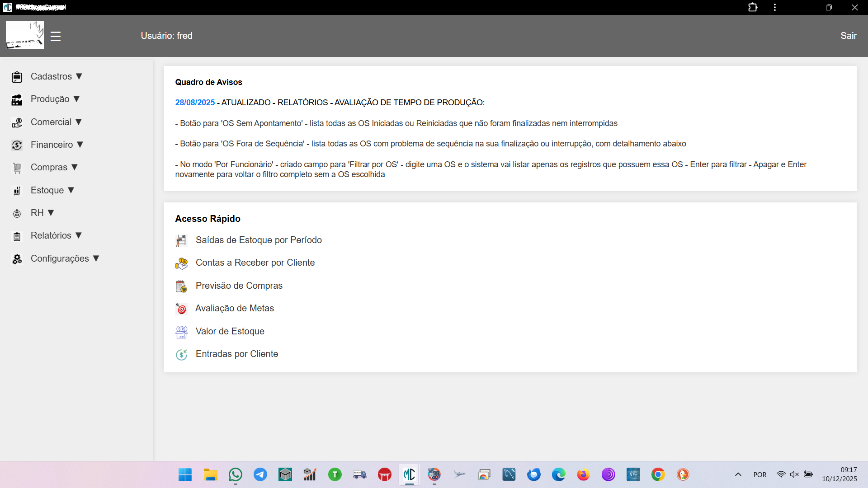Open Avaliação de Metas
868x488 pixels.
coord(235,308)
